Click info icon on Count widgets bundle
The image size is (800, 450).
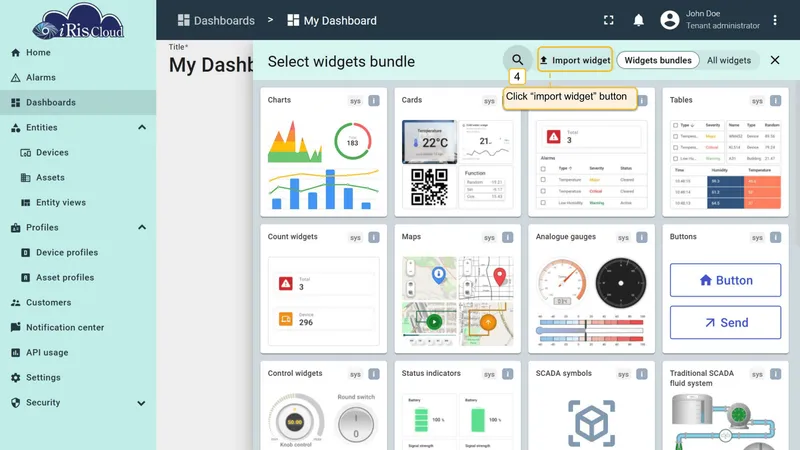[x=374, y=237]
